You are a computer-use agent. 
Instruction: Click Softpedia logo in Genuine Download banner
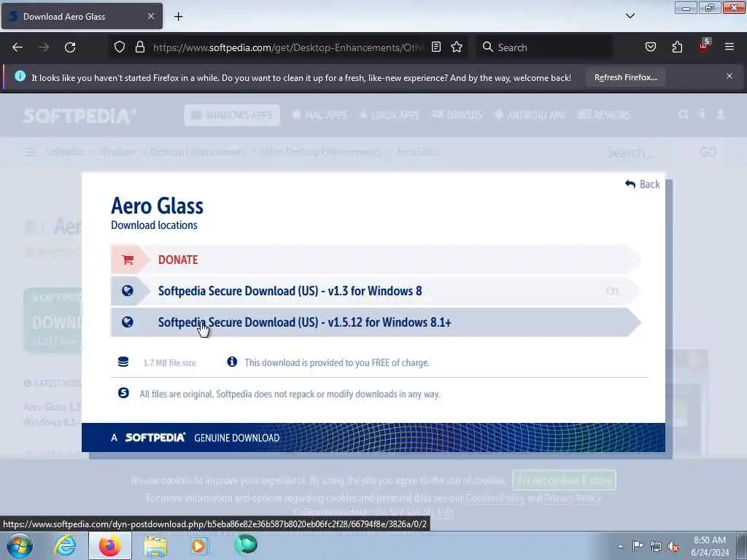tap(155, 437)
